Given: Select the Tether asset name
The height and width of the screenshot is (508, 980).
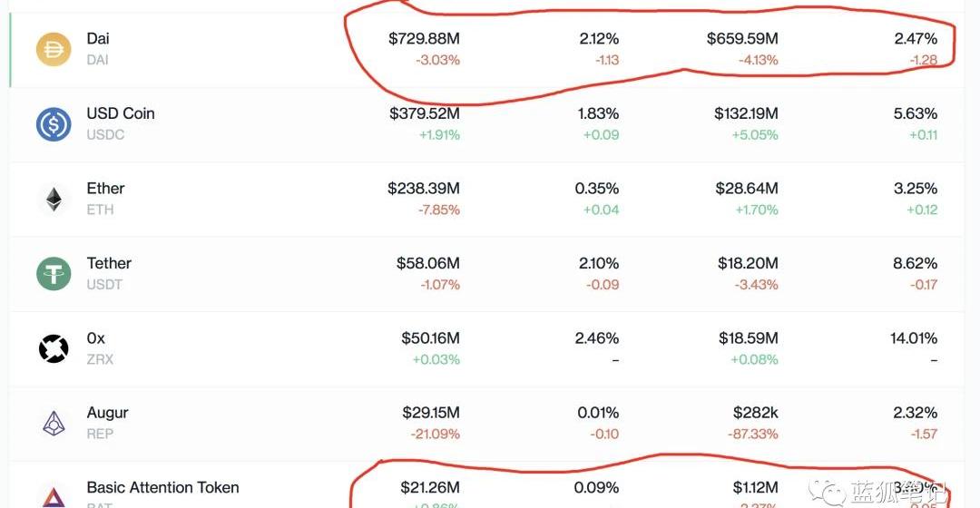Looking at the screenshot, I should pos(109,263).
